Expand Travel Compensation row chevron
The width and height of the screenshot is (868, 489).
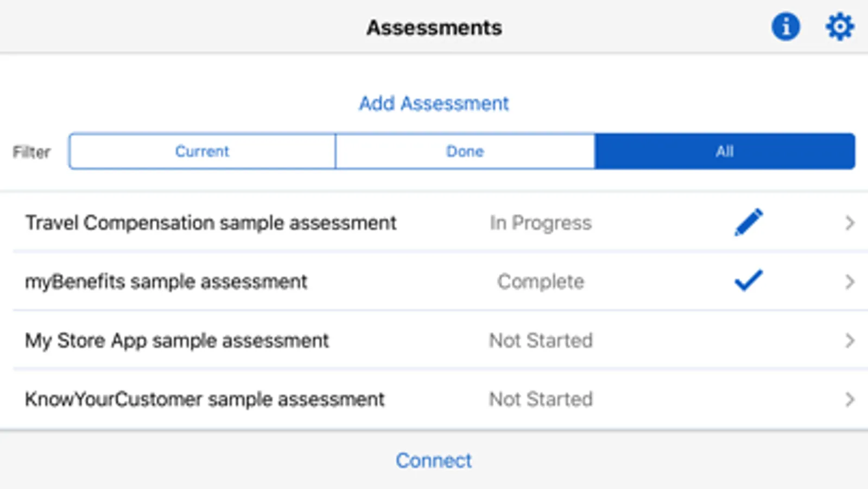(850, 223)
